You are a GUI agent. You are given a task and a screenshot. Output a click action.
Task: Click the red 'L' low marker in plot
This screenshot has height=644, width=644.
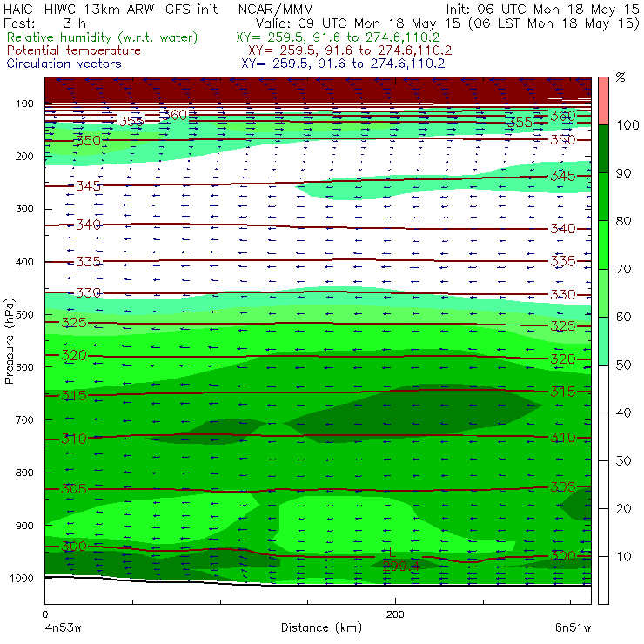click(392, 552)
